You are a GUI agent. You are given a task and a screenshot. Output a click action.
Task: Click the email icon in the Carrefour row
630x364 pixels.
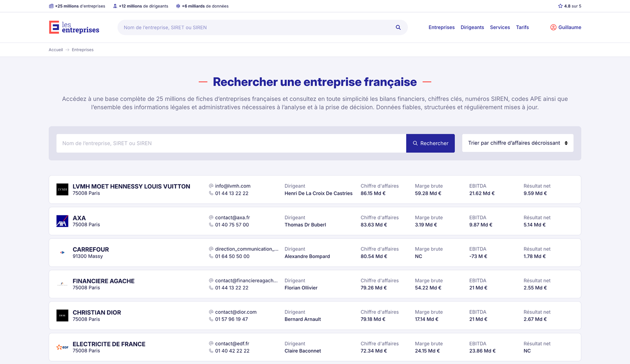(x=211, y=249)
